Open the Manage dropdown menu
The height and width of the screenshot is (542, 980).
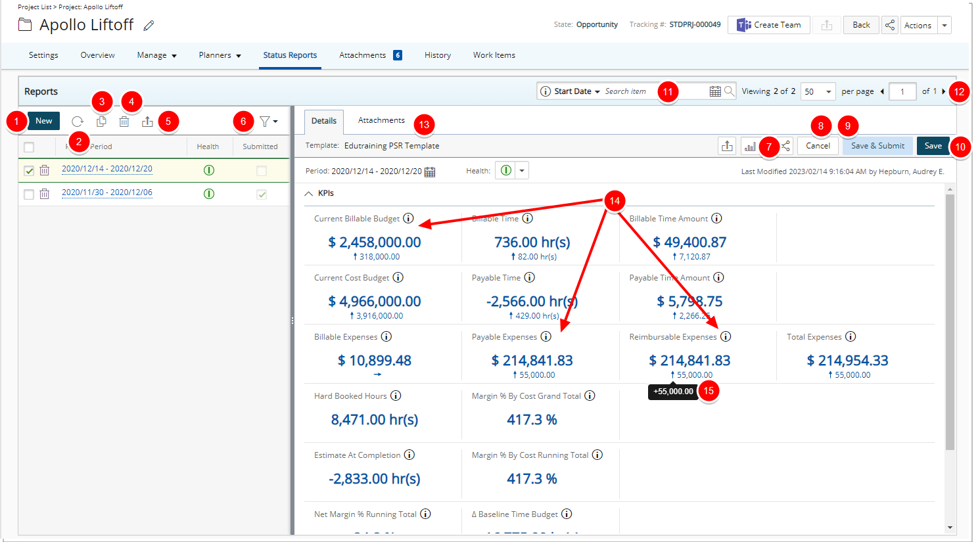(156, 55)
